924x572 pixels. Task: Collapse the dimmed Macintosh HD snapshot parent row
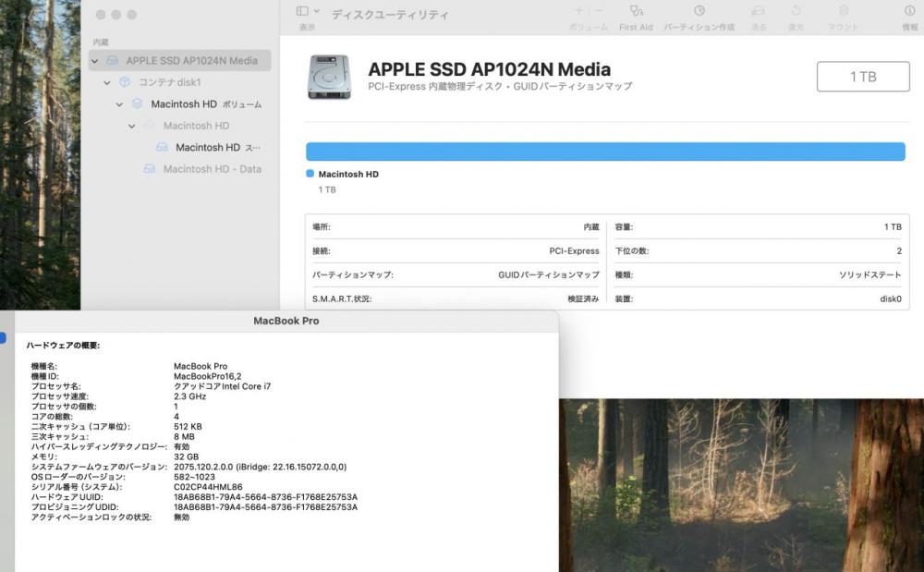[x=132, y=126]
